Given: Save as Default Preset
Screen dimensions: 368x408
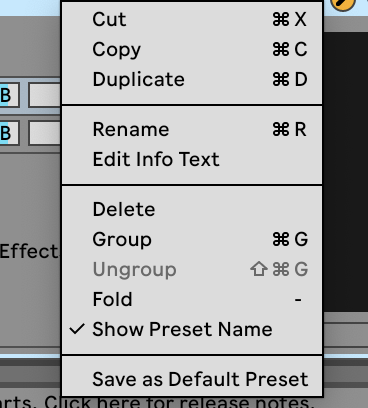Looking at the screenshot, I should point(192,379).
